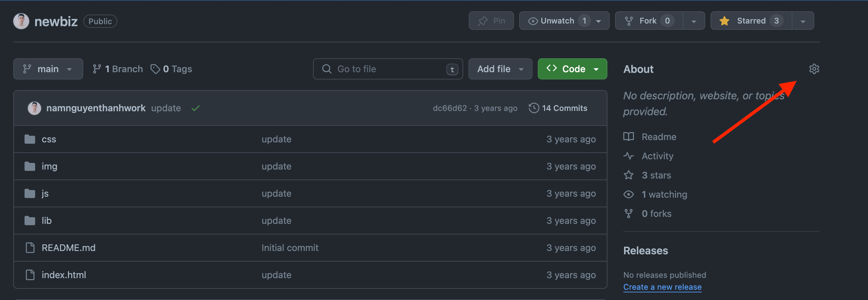Pin the repository with the Pin button
Viewport: 868px width, 300px height.
(x=491, y=21)
